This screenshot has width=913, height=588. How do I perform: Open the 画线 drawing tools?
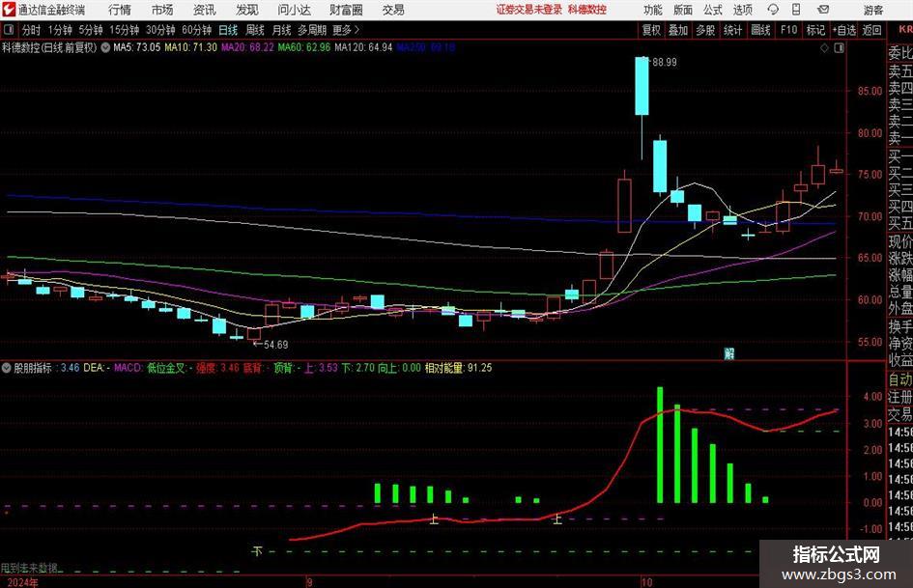[x=760, y=30]
